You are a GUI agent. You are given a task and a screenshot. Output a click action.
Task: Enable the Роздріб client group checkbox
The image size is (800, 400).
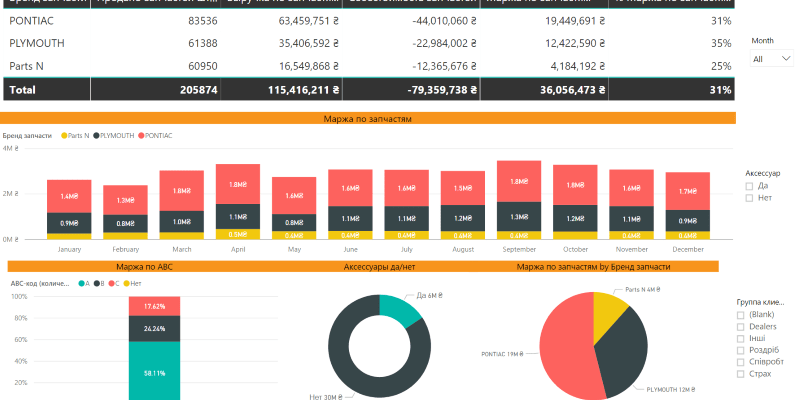pos(740,351)
